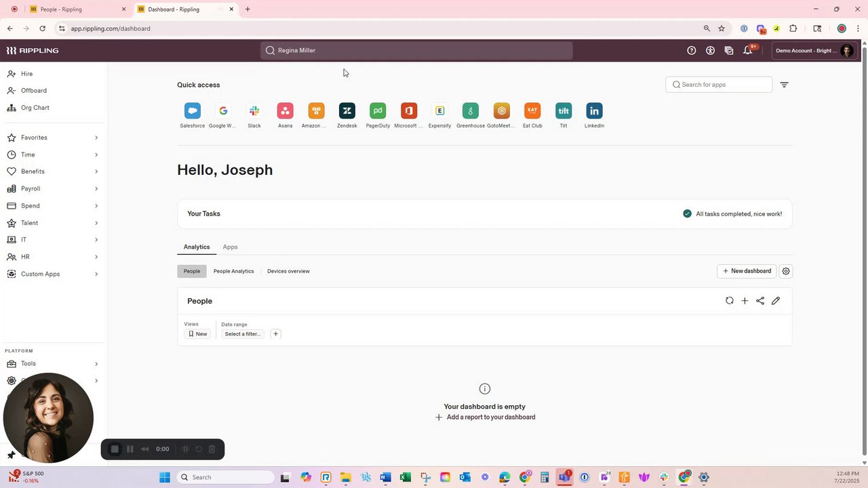Click the accessibility icon in header
Screen dimensions: 868x488
pos(710,50)
